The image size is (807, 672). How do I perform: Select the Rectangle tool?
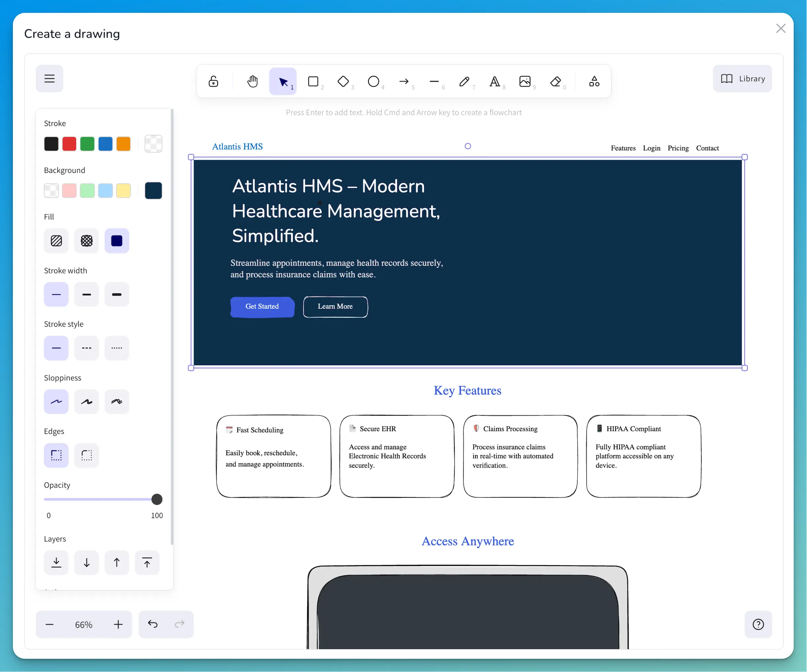tap(313, 81)
